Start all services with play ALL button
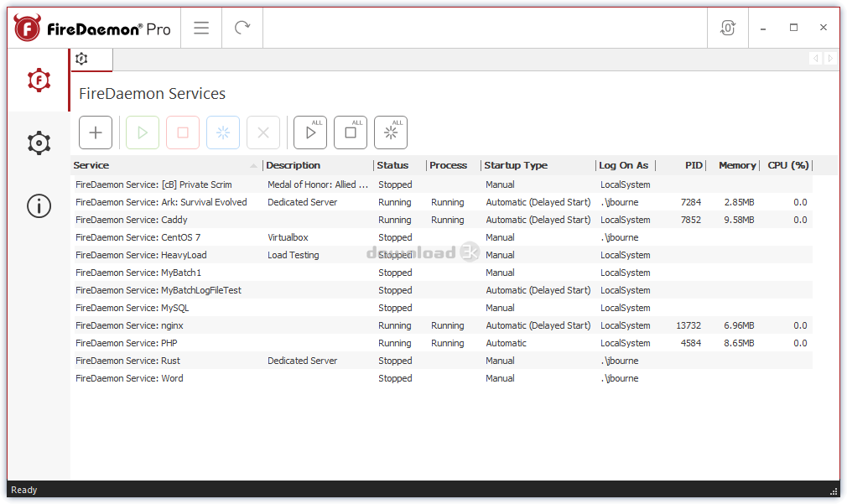The image size is (847, 504). click(310, 132)
